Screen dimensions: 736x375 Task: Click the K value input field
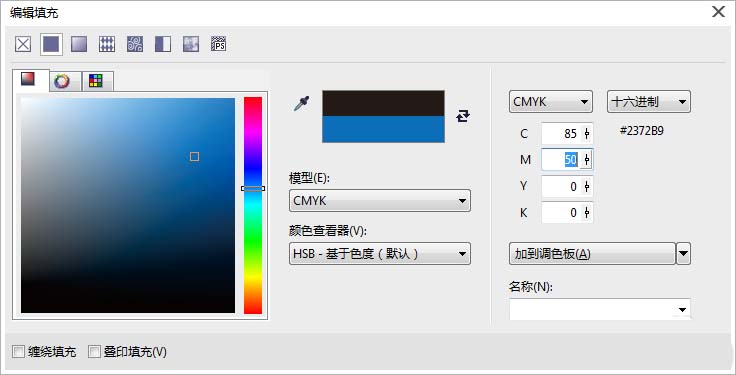click(561, 213)
